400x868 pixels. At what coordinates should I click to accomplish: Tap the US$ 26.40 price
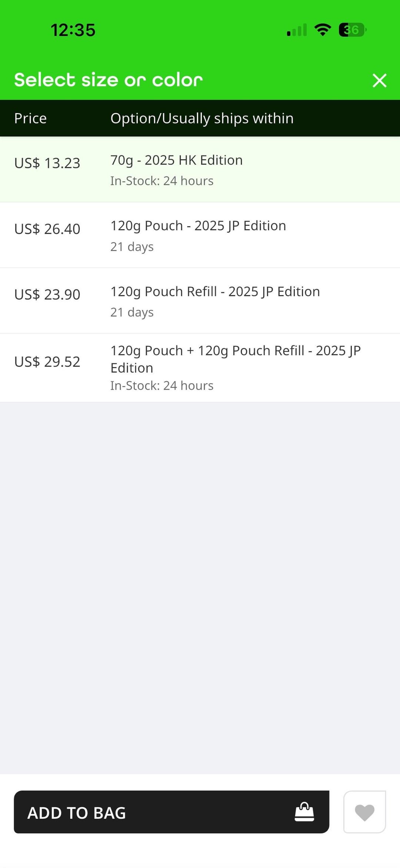pos(47,229)
